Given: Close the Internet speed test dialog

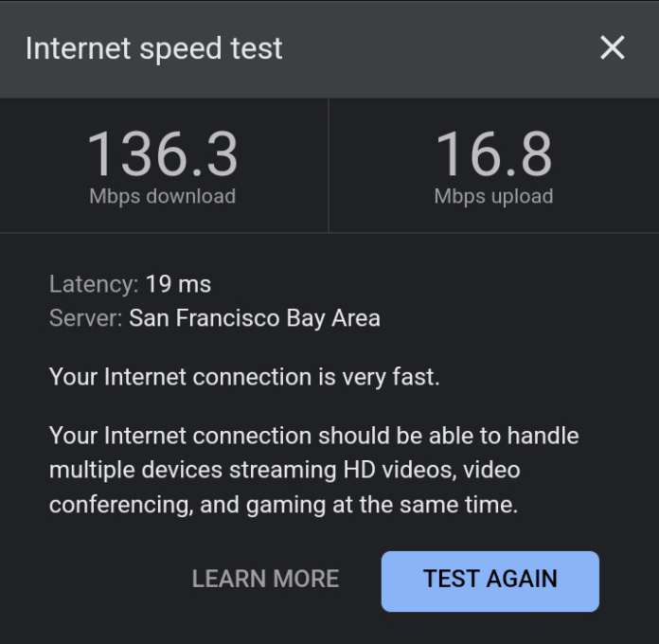Looking at the screenshot, I should (x=613, y=48).
